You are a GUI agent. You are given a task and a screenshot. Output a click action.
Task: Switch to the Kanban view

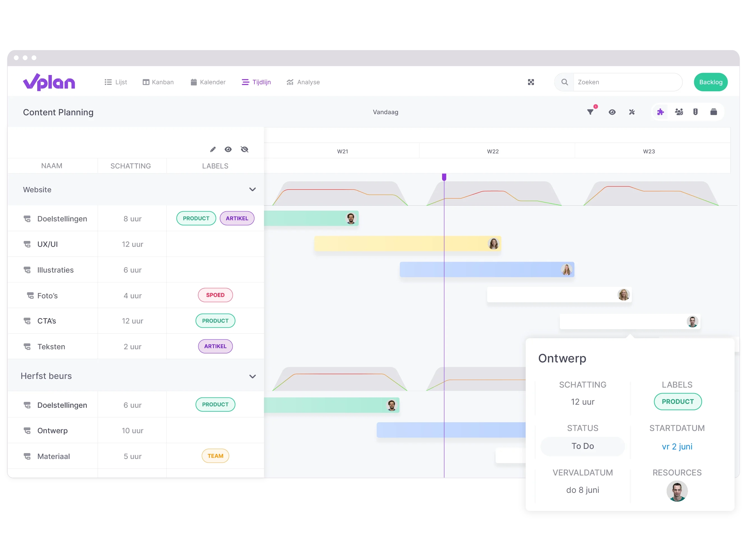pos(158,82)
